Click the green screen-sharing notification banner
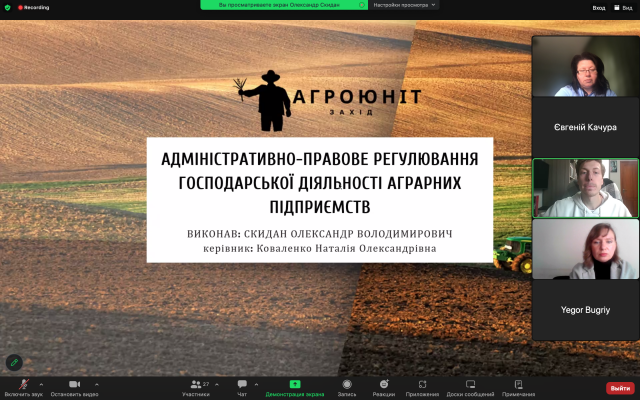Viewport: 640px width, 400px height. 284,5
